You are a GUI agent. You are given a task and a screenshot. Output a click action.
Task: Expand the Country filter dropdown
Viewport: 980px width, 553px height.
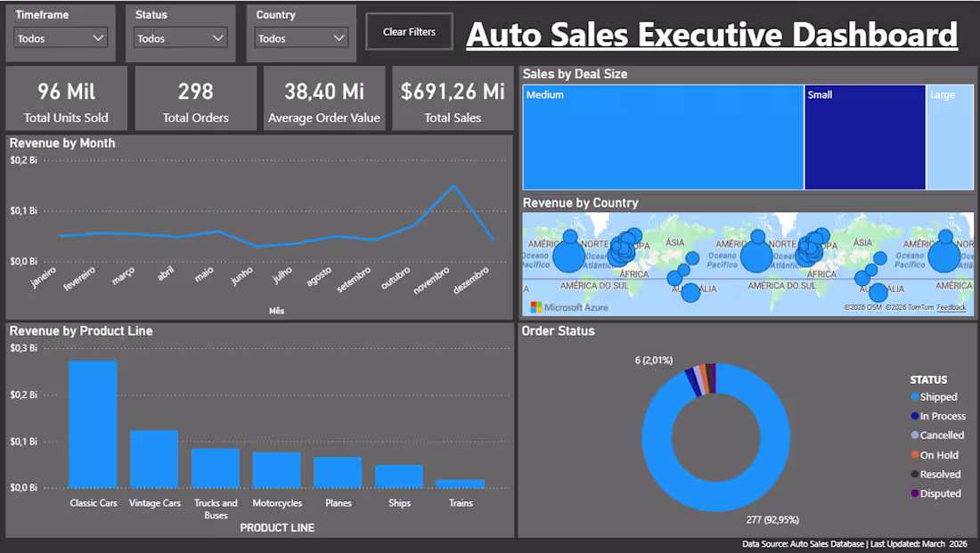click(300, 37)
